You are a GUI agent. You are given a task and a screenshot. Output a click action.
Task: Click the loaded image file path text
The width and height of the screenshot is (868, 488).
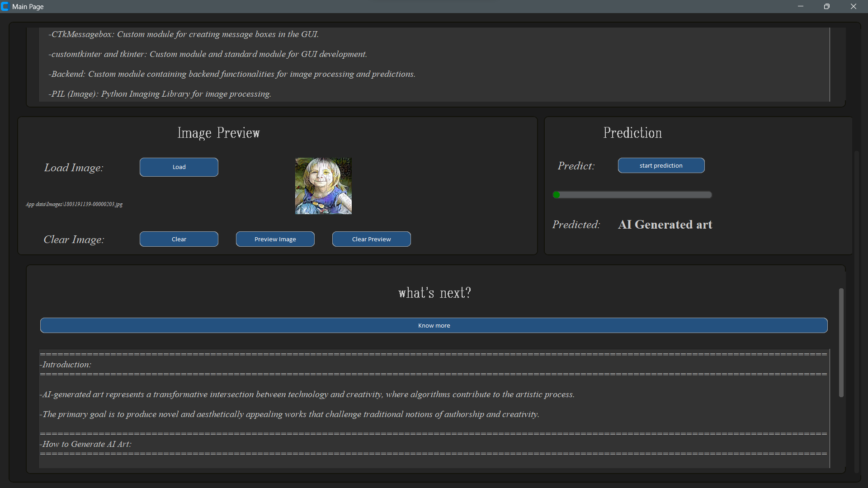click(x=74, y=204)
